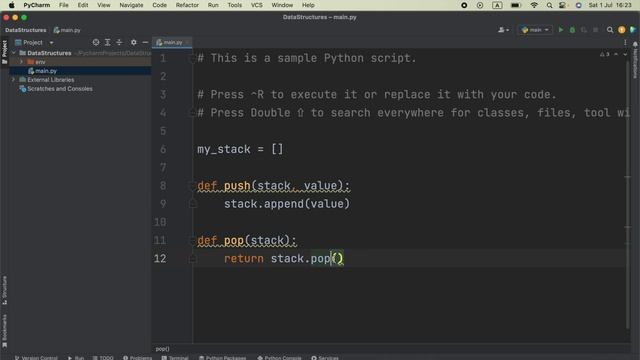Image resolution: width=640 pixels, height=360 pixels.
Task: Open the Apple menu
Action: (x=11, y=5)
